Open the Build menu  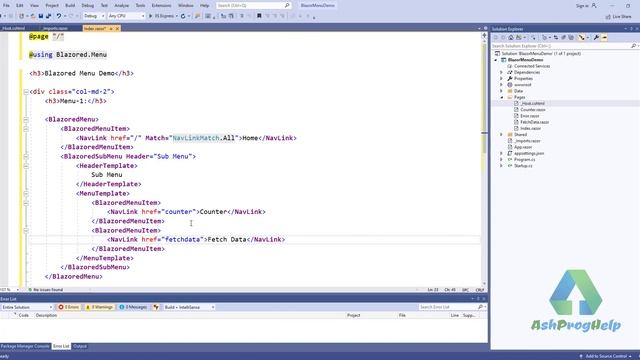pyautogui.click(x=70, y=6)
